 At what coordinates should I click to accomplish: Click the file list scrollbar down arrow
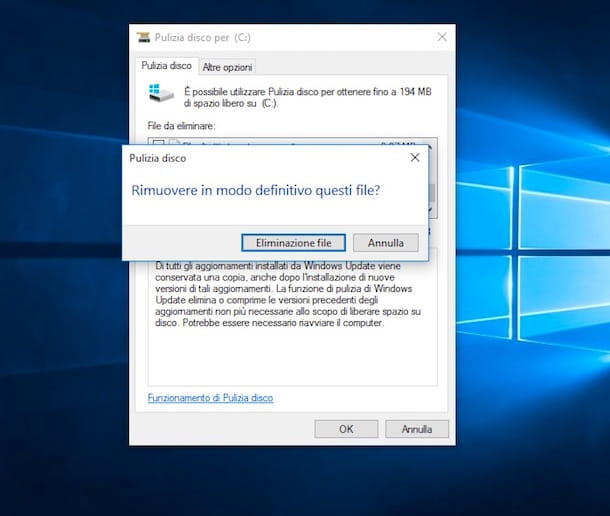[431, 212]
